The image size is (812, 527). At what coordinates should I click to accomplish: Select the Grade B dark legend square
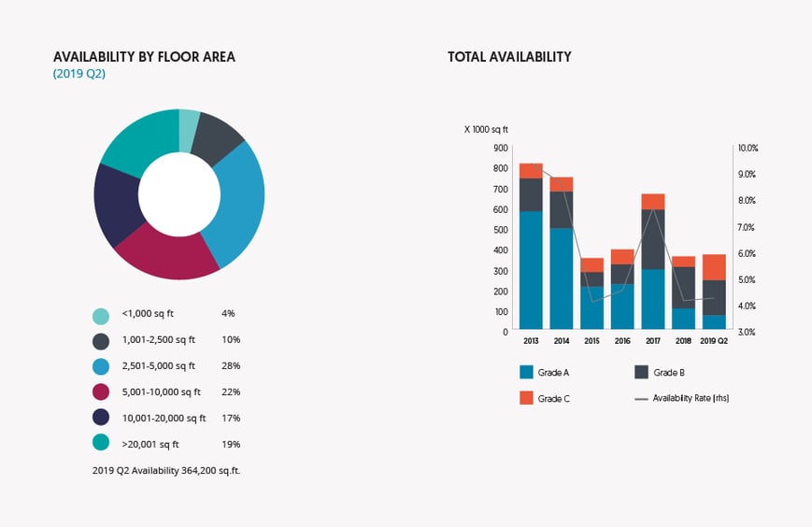coord(642,372)
